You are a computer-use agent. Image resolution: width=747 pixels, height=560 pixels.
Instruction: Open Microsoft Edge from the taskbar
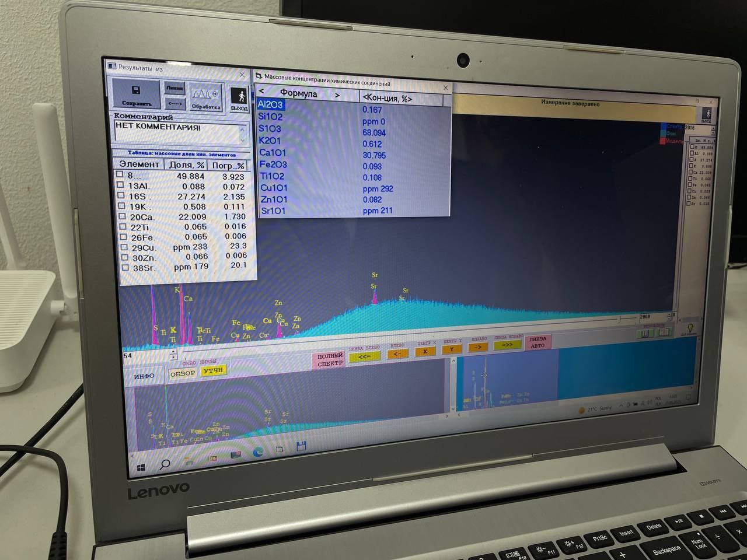coord(258,451)
